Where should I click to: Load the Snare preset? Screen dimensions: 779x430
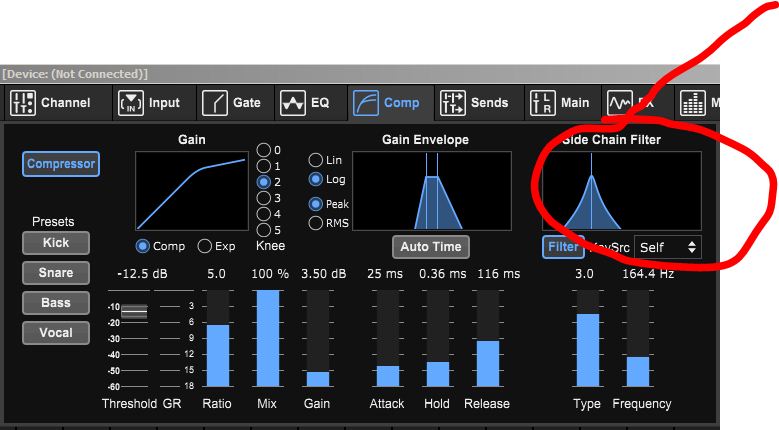pyautogui.click(x=56, y=273)
